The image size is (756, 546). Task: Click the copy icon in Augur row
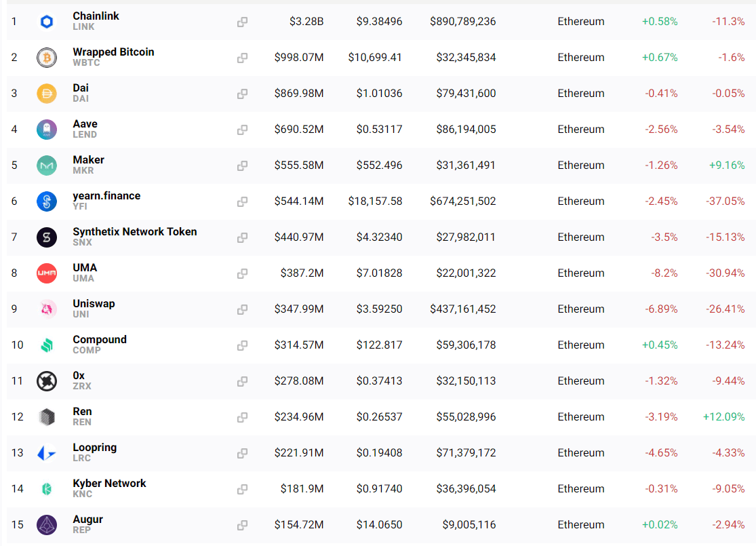242,526
